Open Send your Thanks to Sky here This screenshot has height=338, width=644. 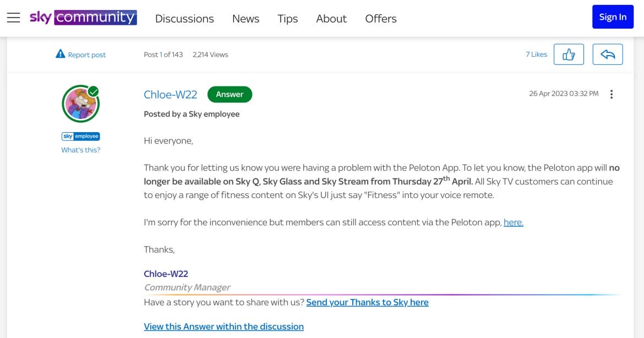(367, 302)
